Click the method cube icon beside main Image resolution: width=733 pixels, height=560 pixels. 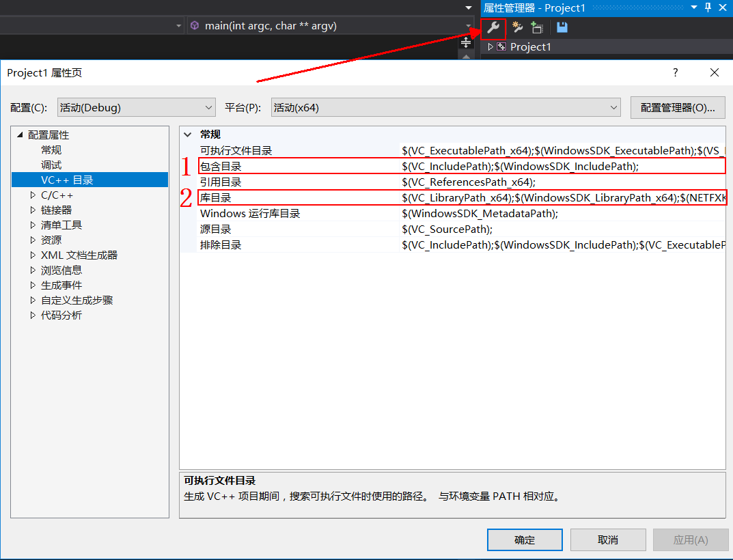(195, 26)
